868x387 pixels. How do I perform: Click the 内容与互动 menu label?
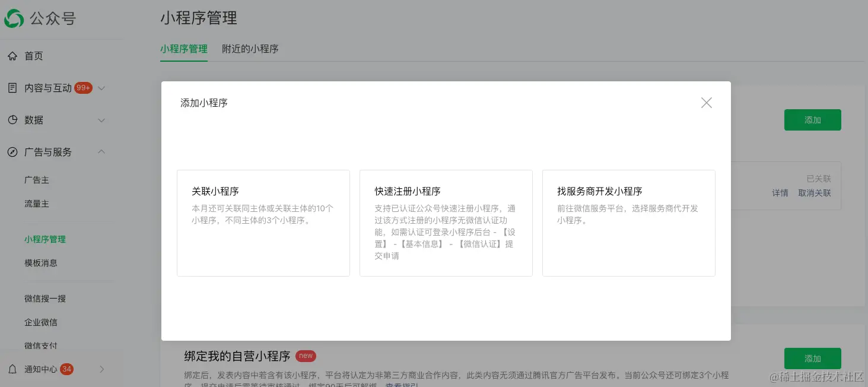pyautogui.click(x=48, y=88)
